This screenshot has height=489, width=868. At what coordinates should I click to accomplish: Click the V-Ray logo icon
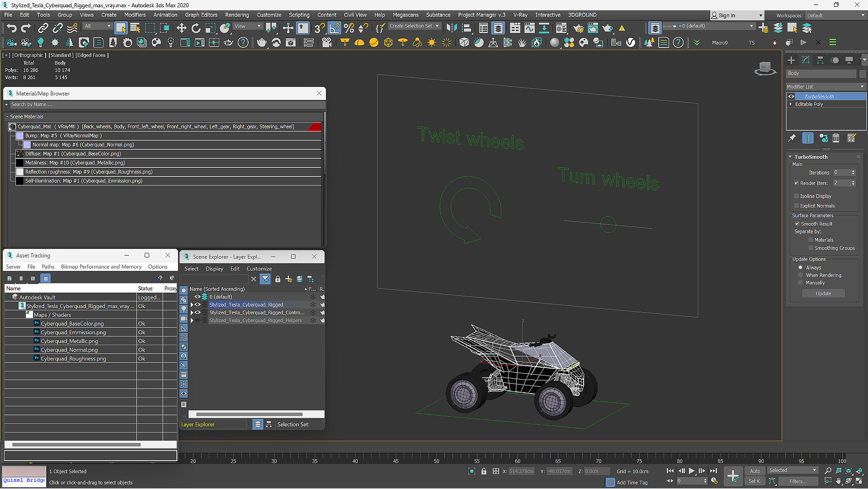(631, 43)
